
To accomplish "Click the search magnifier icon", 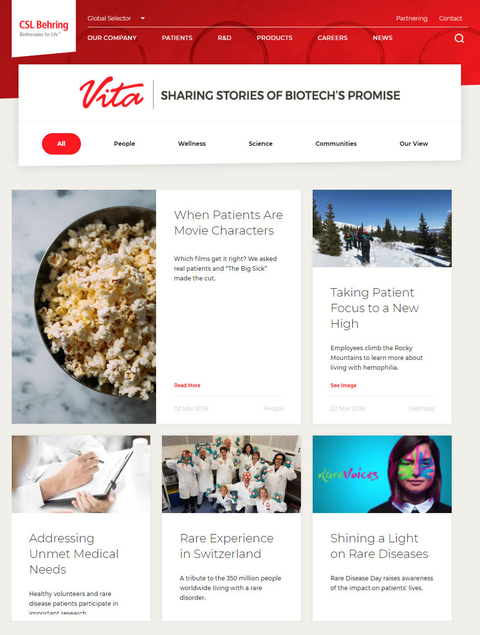I will pyautogui.click(x=459, y=38).
